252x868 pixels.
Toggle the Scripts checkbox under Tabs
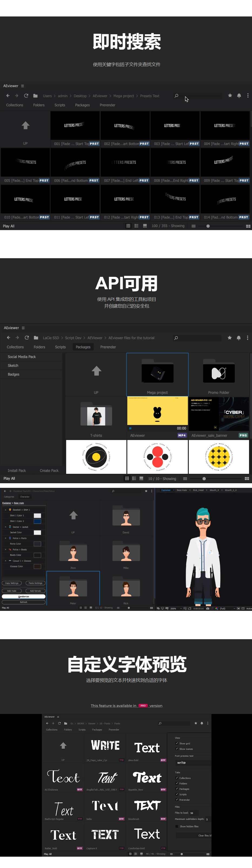click(x=177, y=794)
